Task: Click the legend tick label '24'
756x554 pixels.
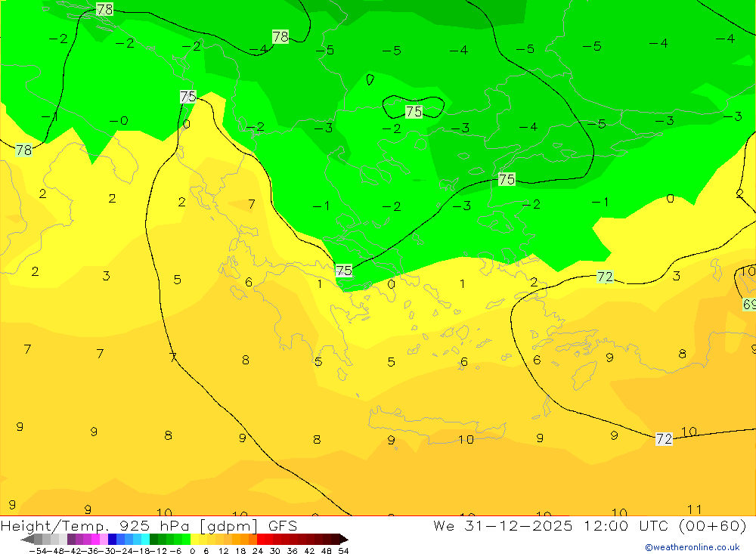Action: [x=258, y=551]
